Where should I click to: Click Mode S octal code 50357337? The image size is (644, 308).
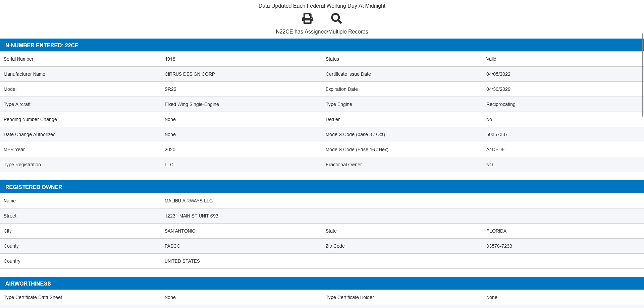(x=497, y=134)
